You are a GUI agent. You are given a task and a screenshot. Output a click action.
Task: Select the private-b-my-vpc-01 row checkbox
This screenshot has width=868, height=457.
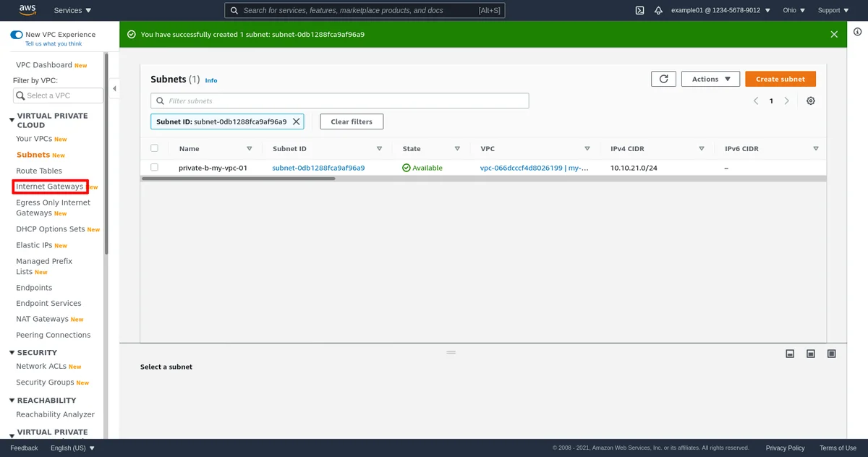154,168
